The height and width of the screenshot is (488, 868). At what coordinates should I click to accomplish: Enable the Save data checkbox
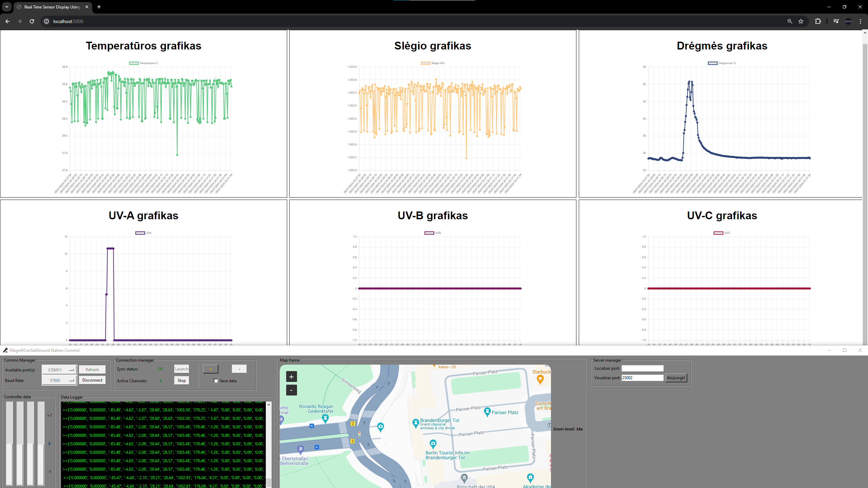tap(216, 381)
